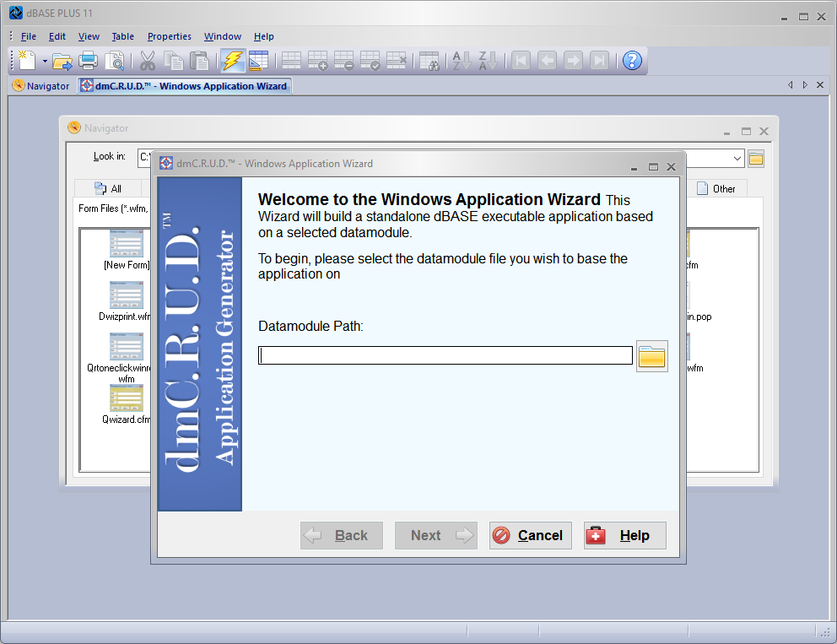Click the Next Row arrow icon
This screenshot has height=644, width=837.
(573, 61)
